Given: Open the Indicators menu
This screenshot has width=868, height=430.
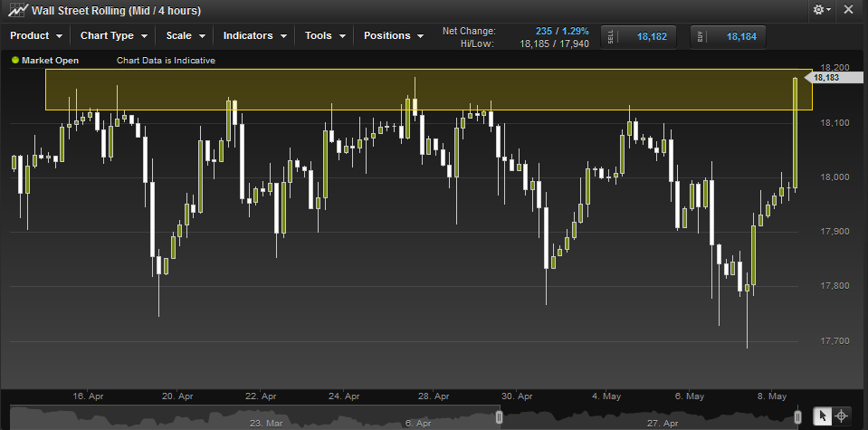Looking at the screenshot, I should (x=254, y=36).
